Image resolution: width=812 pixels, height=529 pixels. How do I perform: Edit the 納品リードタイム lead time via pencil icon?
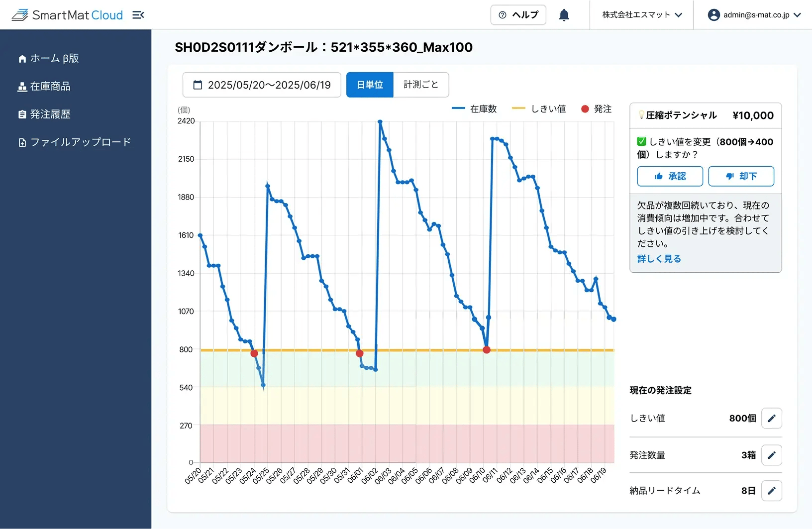pyautogui.click(x=772, y=491)
